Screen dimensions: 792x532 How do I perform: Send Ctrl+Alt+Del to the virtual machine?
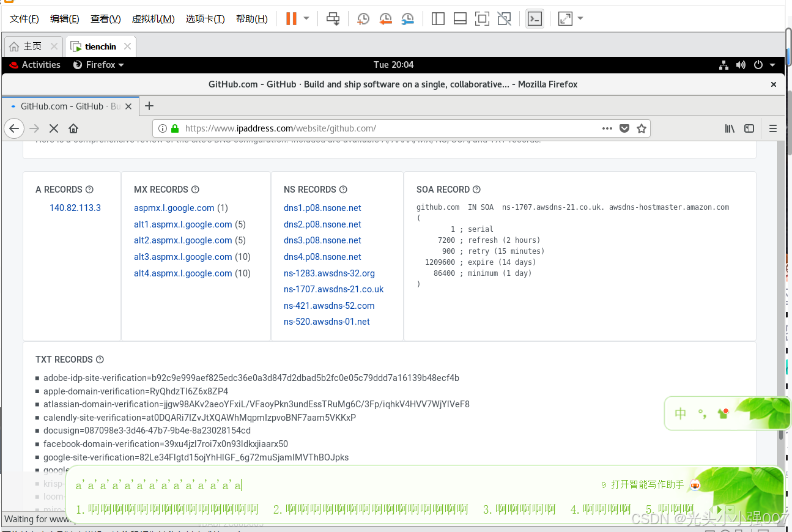click(x=333, y=19)
